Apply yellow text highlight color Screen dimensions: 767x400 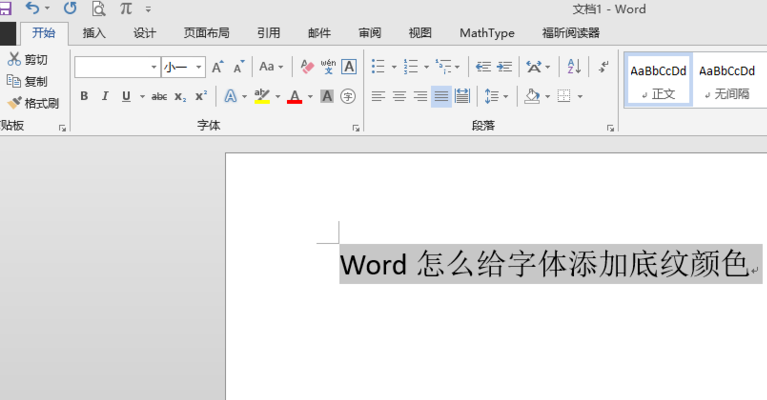pyautogui.click(x=262, y=96)
